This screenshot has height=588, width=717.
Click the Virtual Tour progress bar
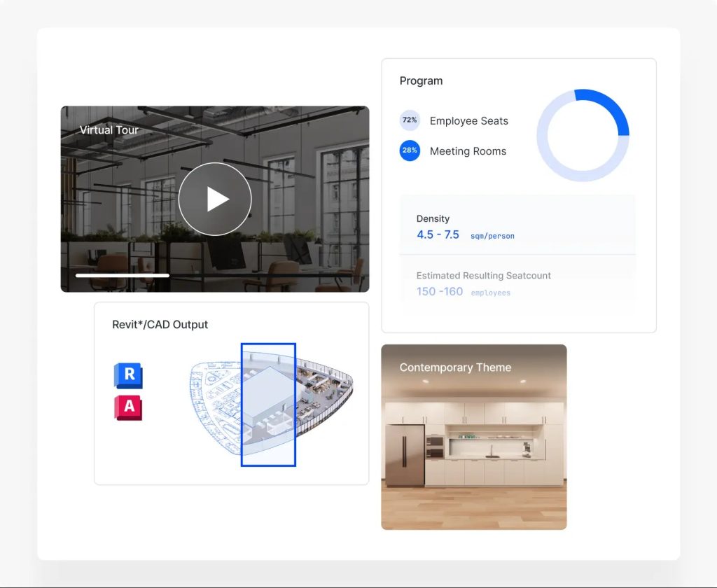(123, 275)
